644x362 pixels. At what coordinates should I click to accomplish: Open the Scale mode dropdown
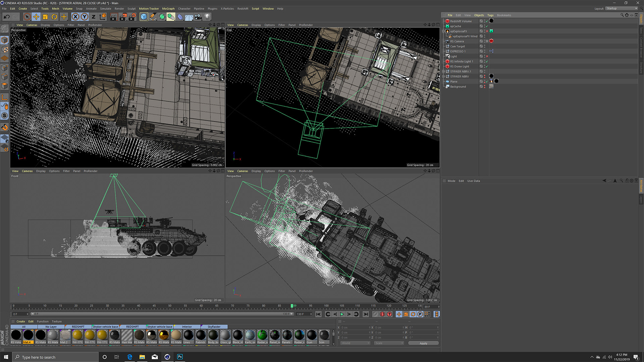point(389,343)
